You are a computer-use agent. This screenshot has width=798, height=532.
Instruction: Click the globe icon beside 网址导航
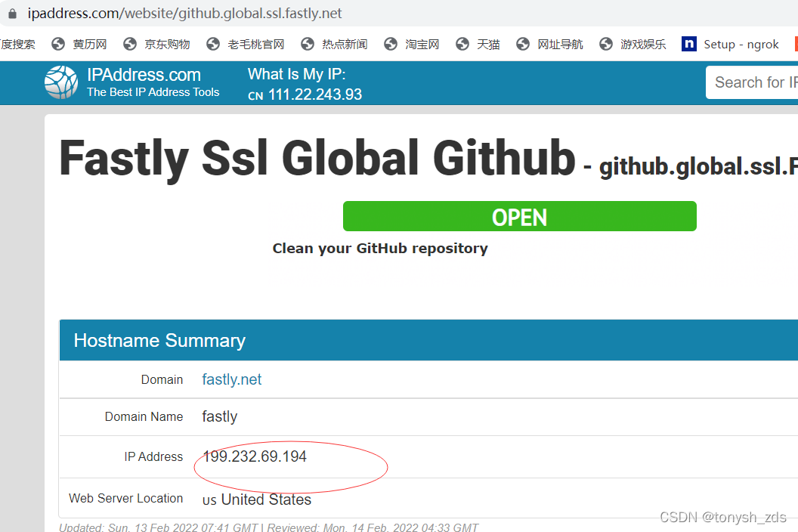click(x=523, y=45)
